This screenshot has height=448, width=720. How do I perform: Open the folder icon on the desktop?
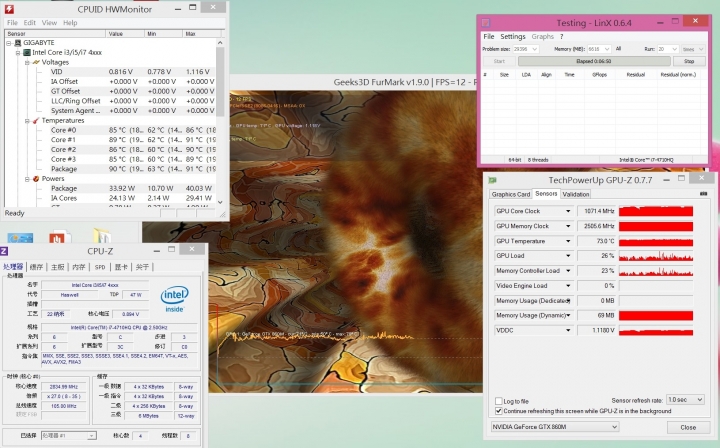click(x=102, y=236)
